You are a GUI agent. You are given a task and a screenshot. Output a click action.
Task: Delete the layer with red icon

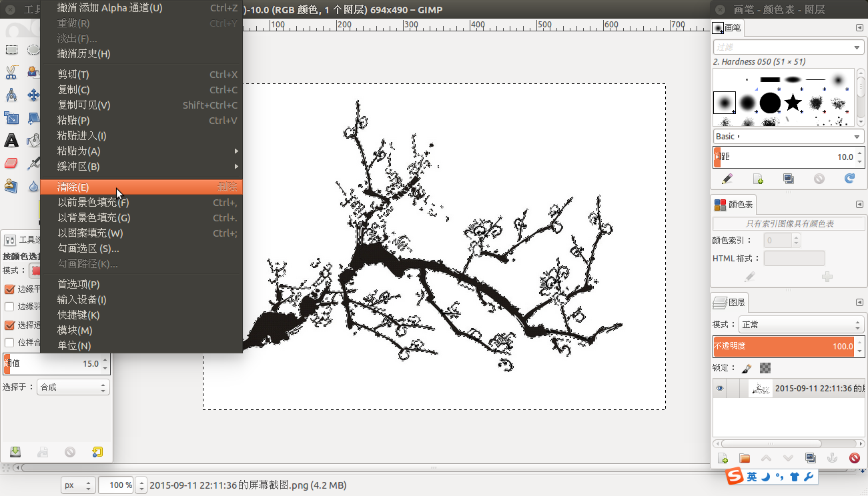pos(854,458)
